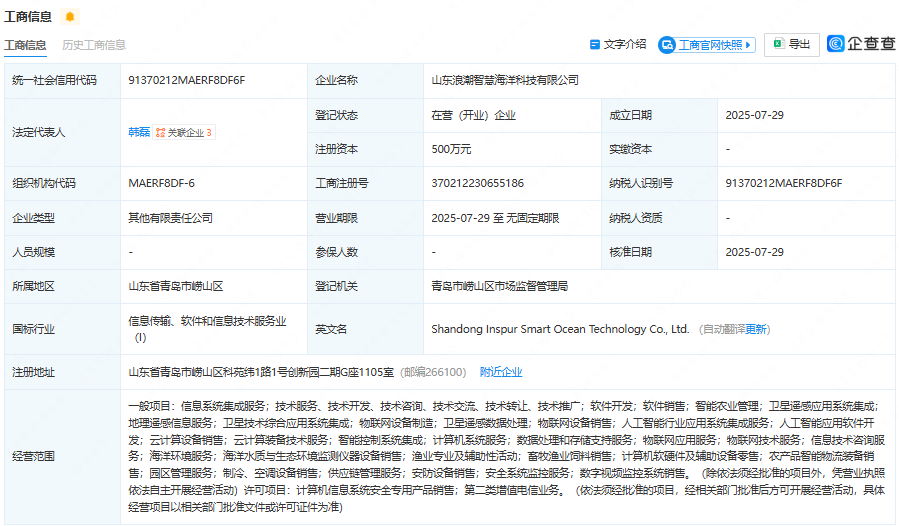Switch to 工商信息 tab
This screenshot has height=526, width=899.
[x=25, y=45]
